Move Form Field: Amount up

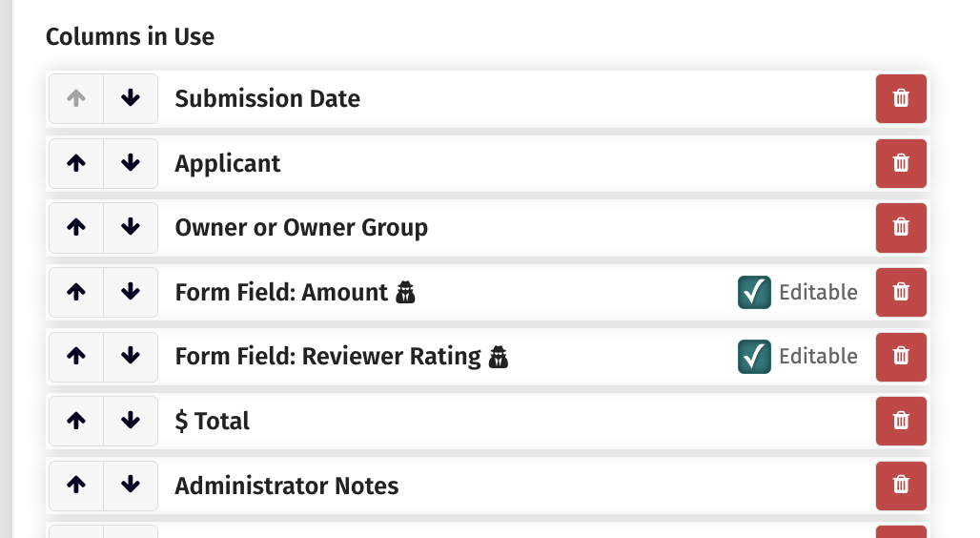[x=76, y=292]
